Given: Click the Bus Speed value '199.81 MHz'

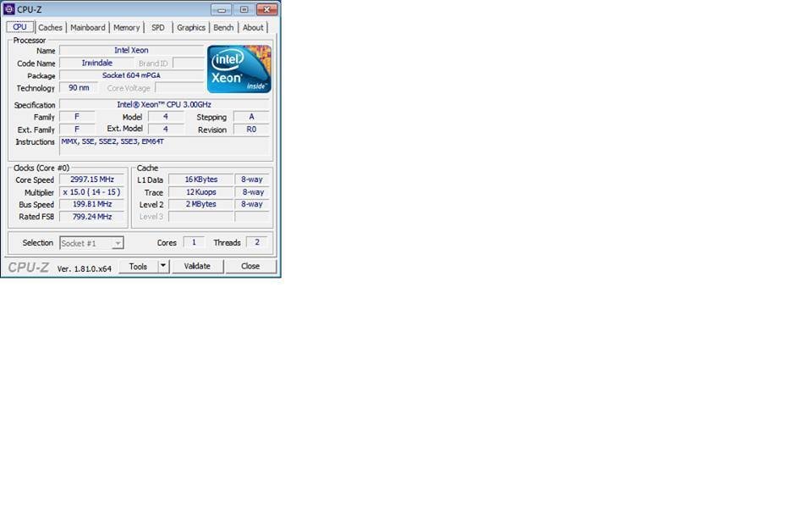Looking at the screenshot, I should (92, 204).
